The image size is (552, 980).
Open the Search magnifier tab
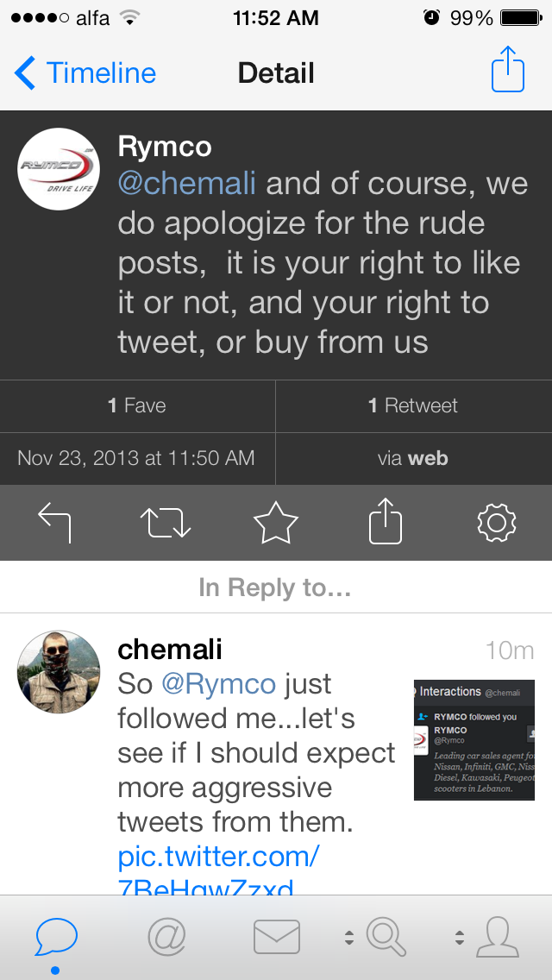[386, 937]
